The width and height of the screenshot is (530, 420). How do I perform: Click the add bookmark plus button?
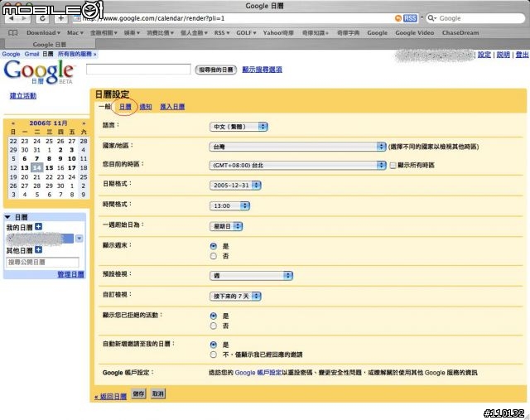60,18
